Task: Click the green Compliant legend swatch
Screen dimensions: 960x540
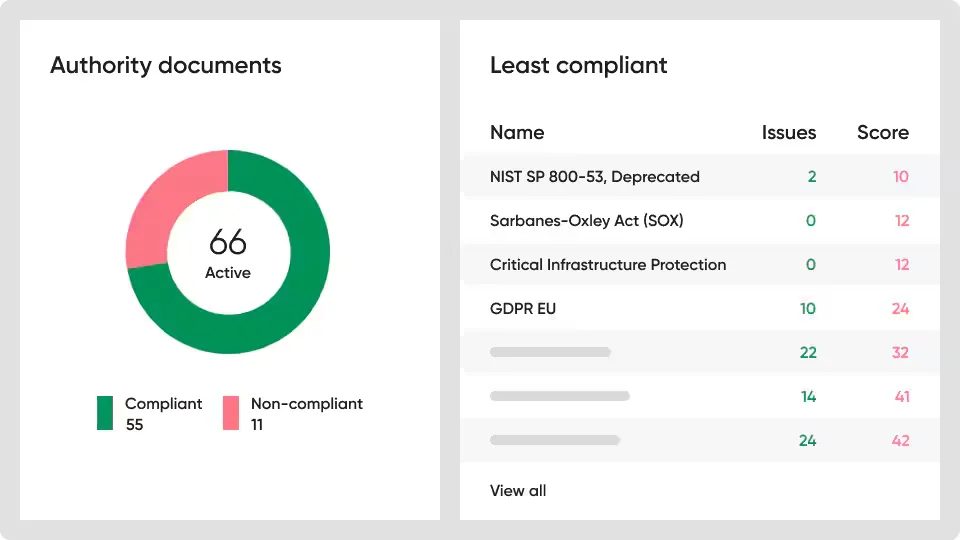Action: [x=105, y=413]
